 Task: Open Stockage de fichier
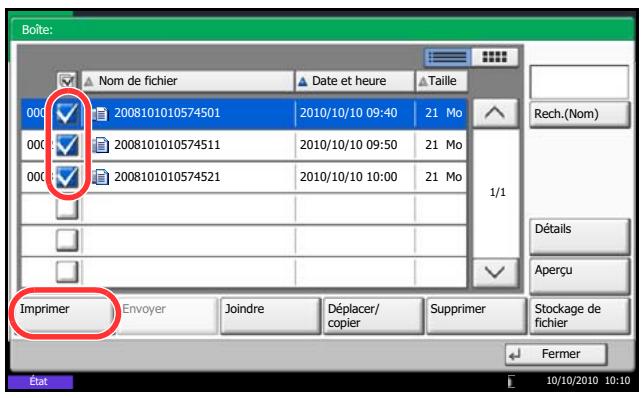(x=579, y=316)
